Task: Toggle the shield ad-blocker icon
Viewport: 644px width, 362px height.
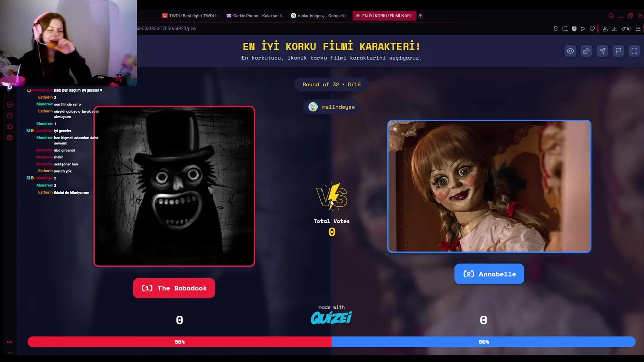Action: pos(574,29)
